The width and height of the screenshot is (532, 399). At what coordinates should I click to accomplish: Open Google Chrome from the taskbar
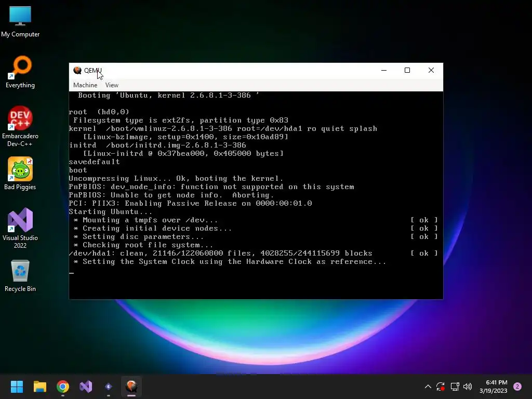click(63, 387)
